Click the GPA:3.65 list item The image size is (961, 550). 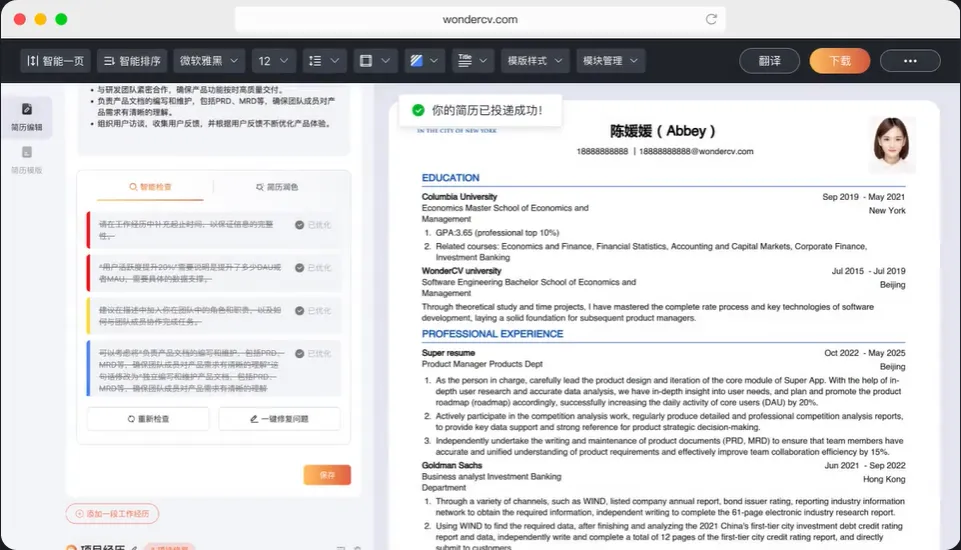pos(497,233)
